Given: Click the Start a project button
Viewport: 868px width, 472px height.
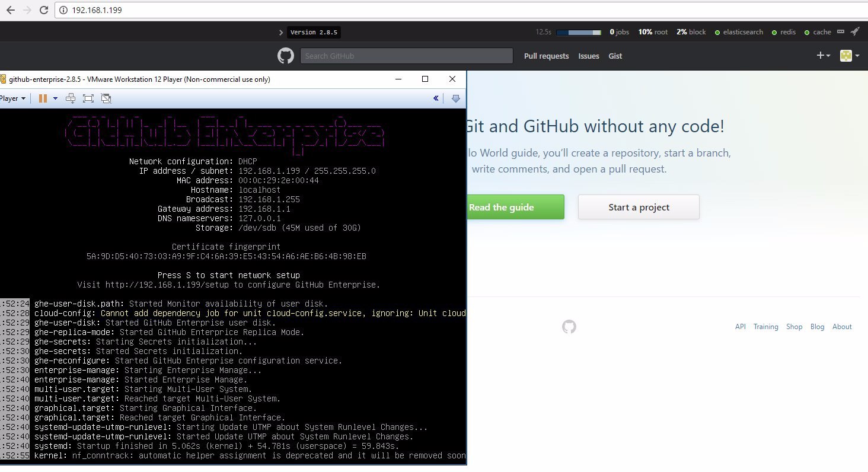Looking at the screenshot, I should pyautogui.click(x=639, y=207).
